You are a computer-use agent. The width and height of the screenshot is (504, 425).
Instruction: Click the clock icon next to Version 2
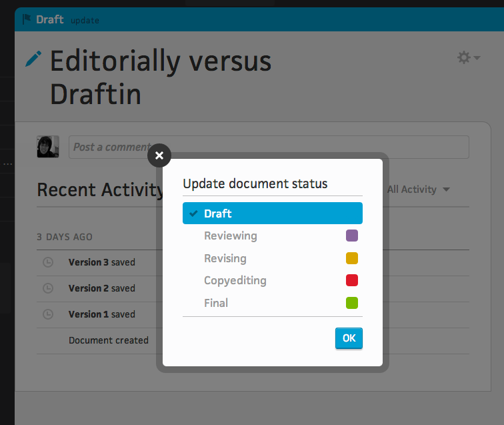[x=48, y=288]
